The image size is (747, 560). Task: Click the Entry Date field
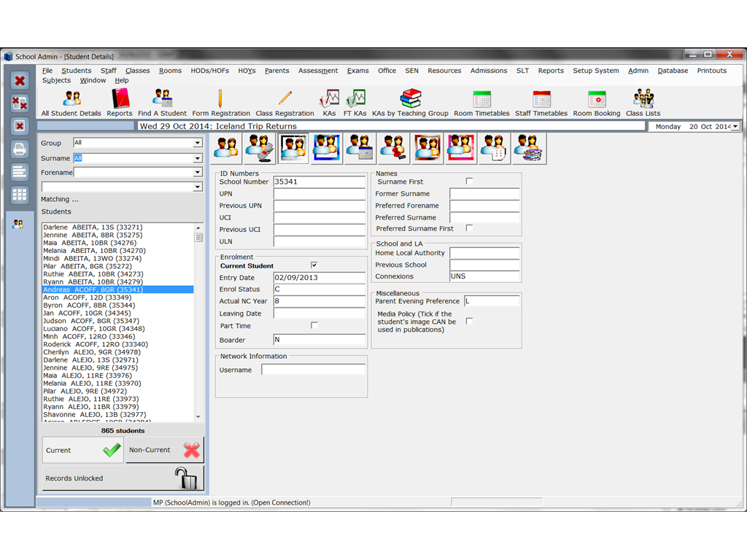click(x=320, y=278)
